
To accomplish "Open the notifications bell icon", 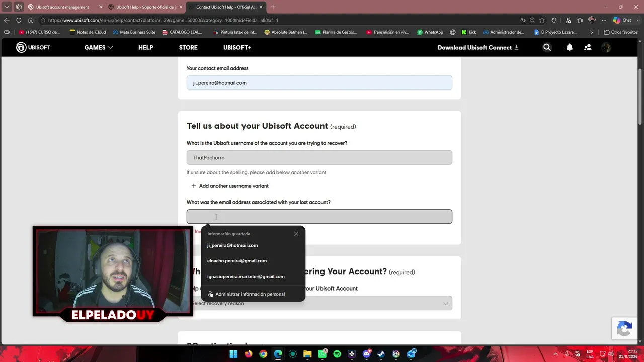I will pos(569,48).
